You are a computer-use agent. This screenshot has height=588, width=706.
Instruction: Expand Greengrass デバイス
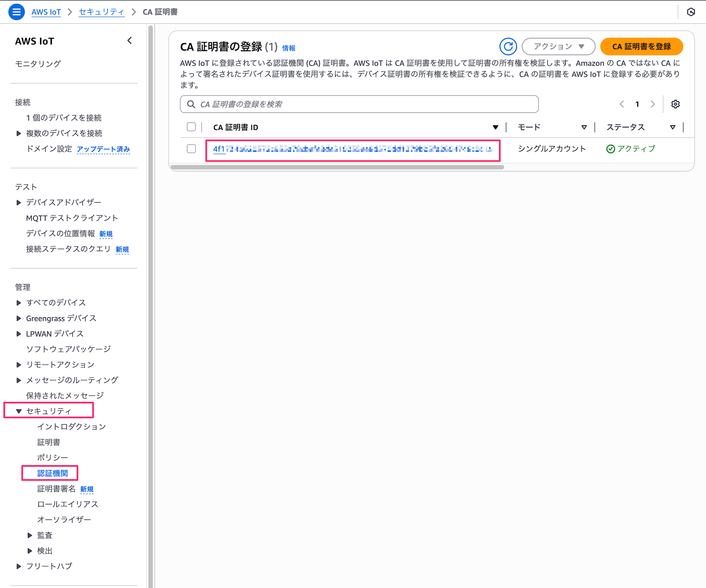point(19,318)
